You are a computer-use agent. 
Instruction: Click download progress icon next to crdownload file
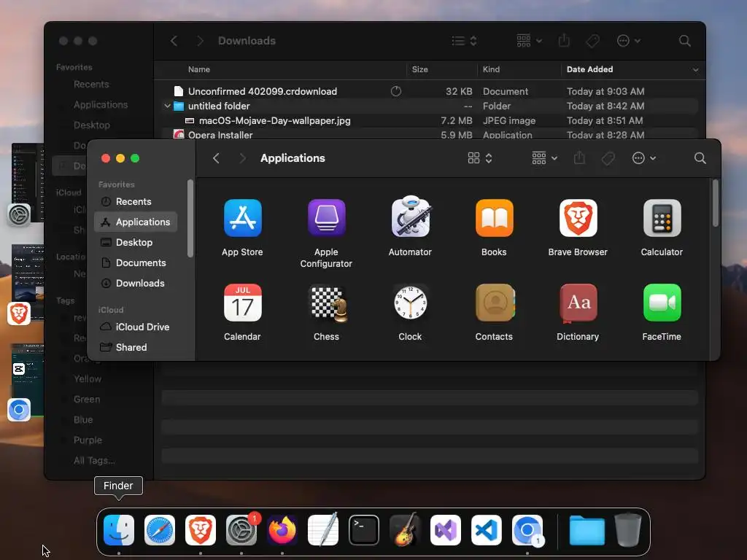(x=396, y=91)
